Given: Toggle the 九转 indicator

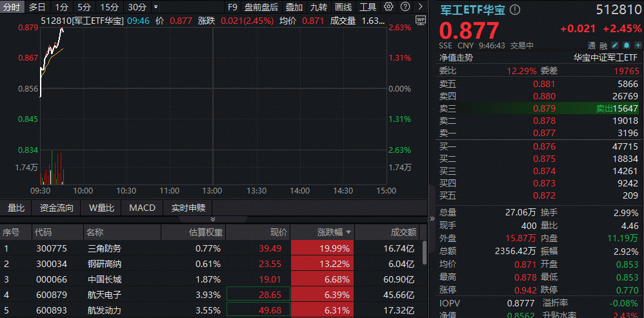Looking at the screenshot, I should pyautogui.click(x=318, y=7).
